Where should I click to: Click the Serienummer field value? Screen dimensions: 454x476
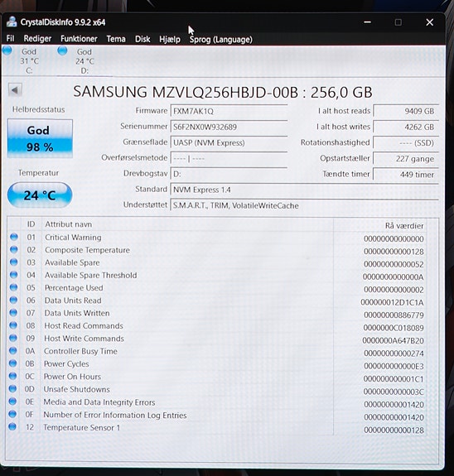point(229,127)
